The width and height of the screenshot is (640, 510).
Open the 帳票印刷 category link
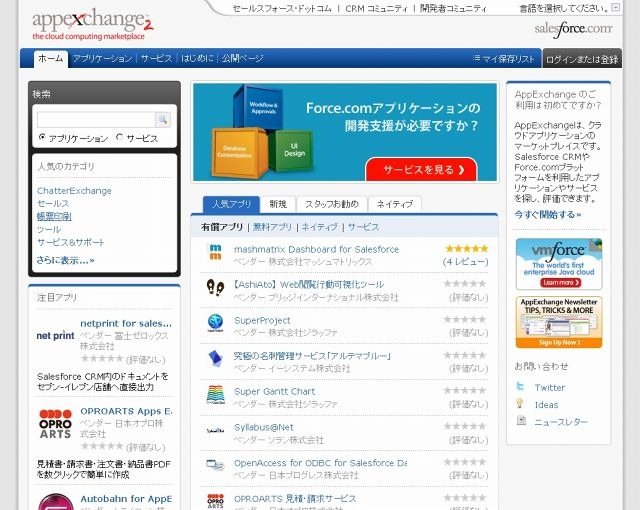[54, 216]
